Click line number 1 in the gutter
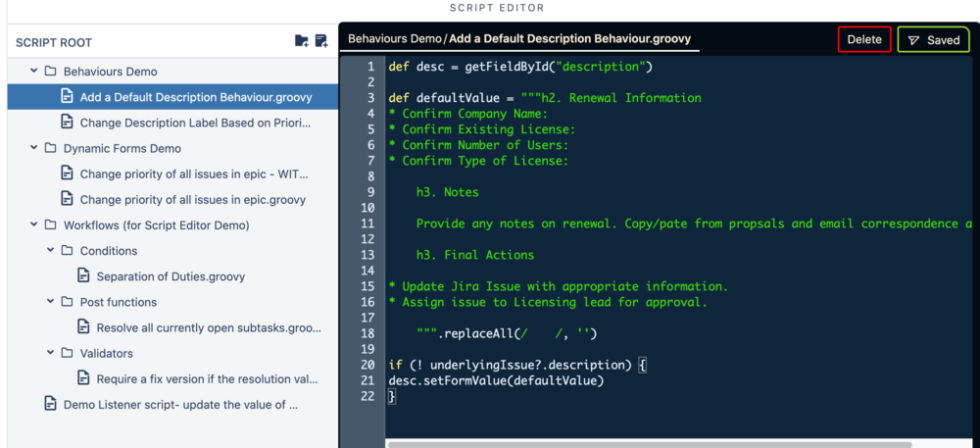The width and height of the screenshot is (980, 448). click(371, 67)
